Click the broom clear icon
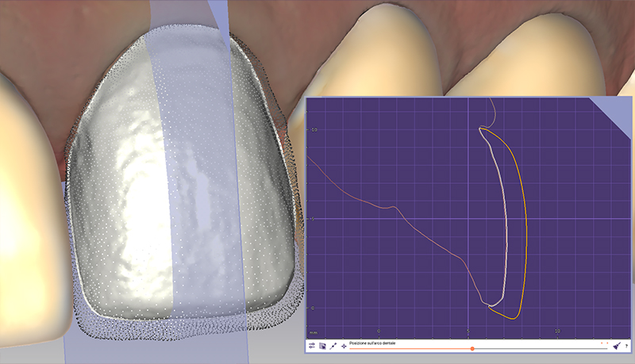This screenshot has width=635, height=364. pyautogui.click(x=616, y=347)
